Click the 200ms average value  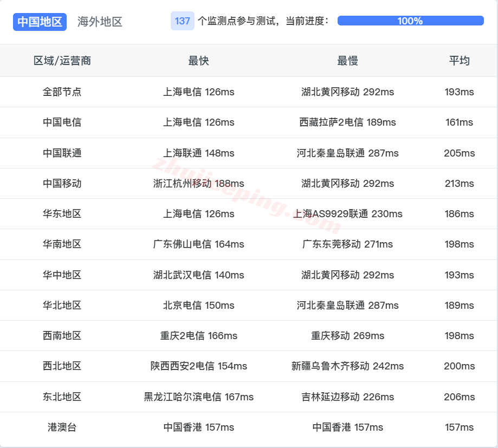pos(459,366)
